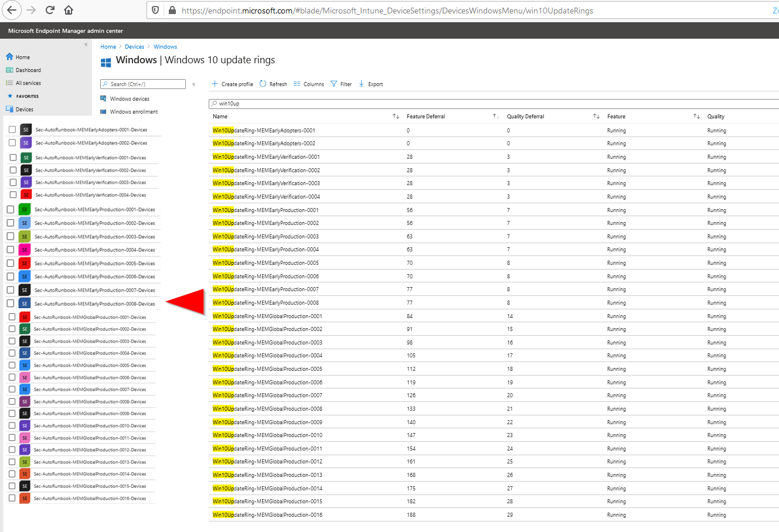Image resolution: width=779 pixels, height=532 pixels.
Task: Check Sec-AutoRunbook-MEMEarlyAdopters-0002-Devices checkbox
Action: click(x=12, y=142)
